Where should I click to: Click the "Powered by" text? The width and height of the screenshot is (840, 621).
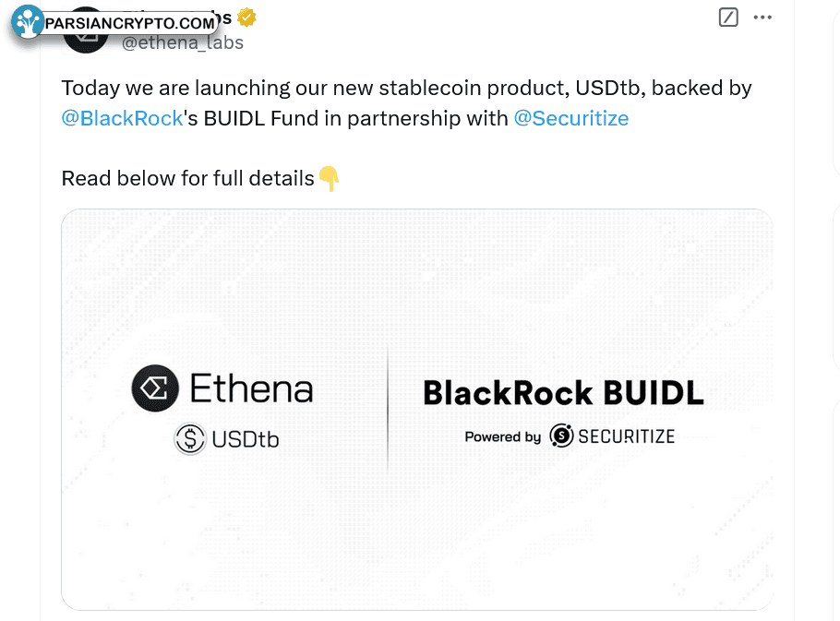click(502, 436)
